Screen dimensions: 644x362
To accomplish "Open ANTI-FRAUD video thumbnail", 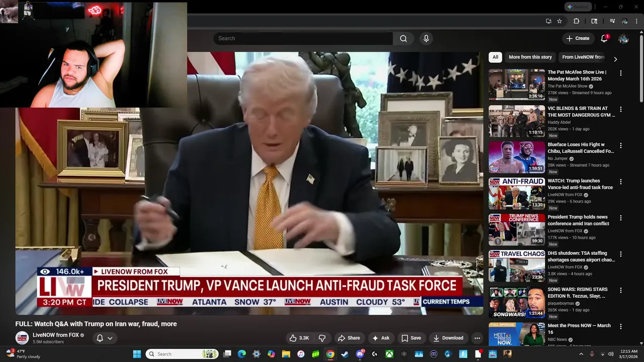I will click(x=517, y=193).
